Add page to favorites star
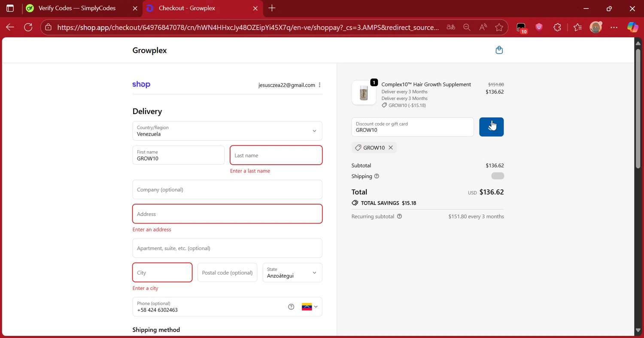This screenshot has width=644, height=338. [499, 27]
